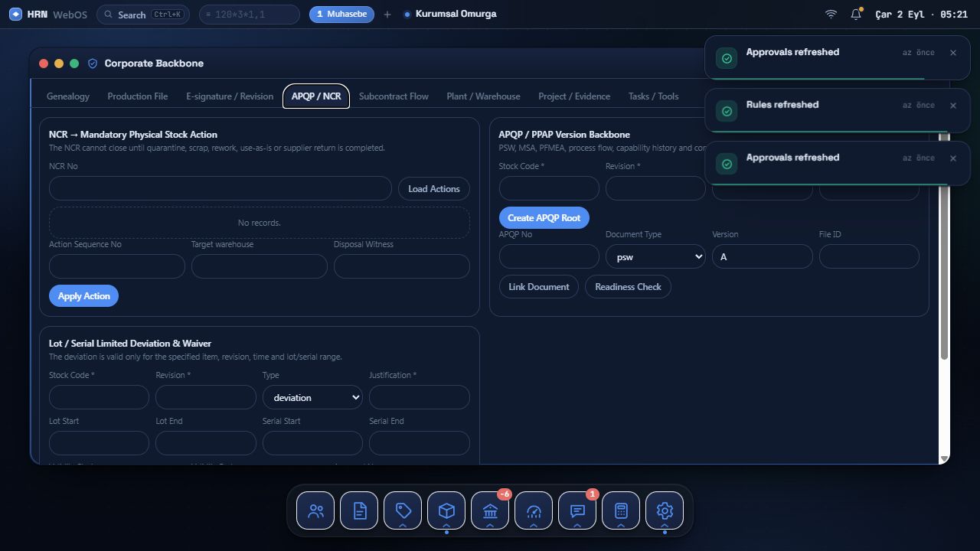Click the File ID input field
Viewport: 980px width, 551px height.
[x=869, y=256]
